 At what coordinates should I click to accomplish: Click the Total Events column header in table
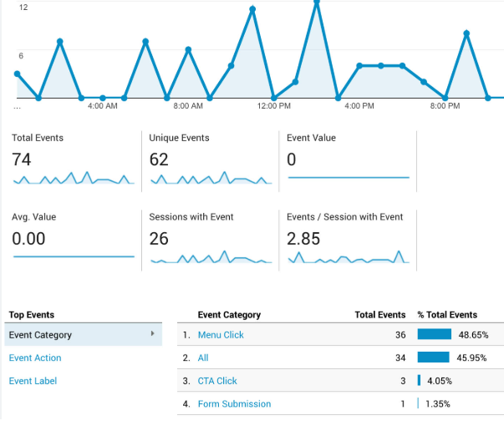379,315
